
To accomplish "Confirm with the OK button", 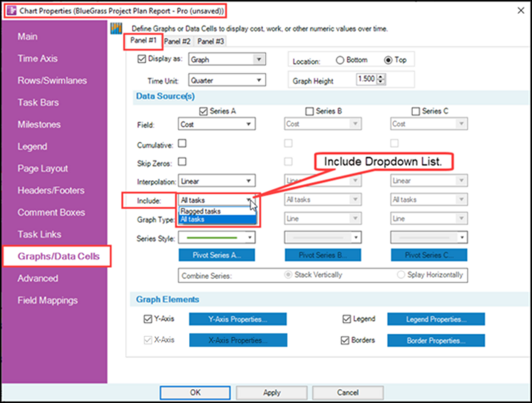I will 195,393.
